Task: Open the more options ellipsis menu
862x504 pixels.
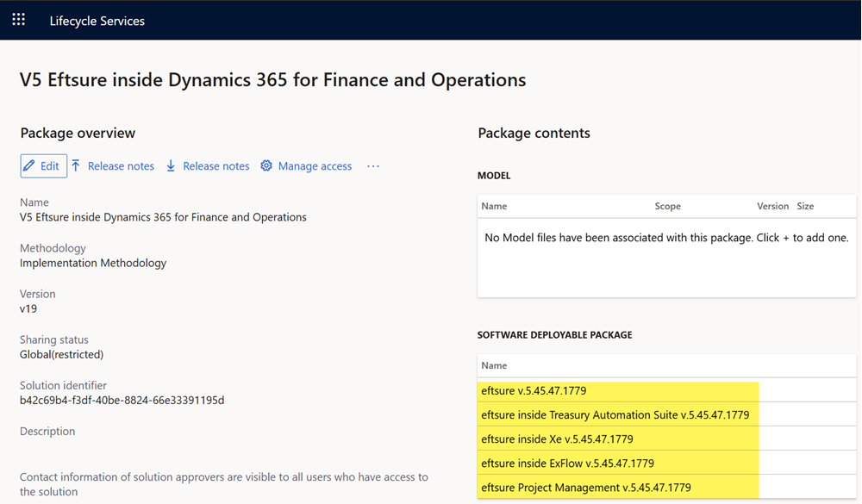Action: pyautogui.click(x=373, y=166)
